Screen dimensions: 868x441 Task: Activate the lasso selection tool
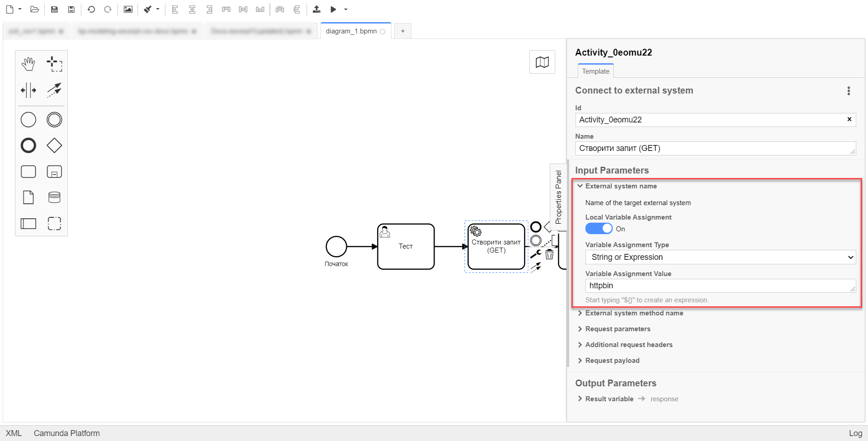click(x=54, y=64)
